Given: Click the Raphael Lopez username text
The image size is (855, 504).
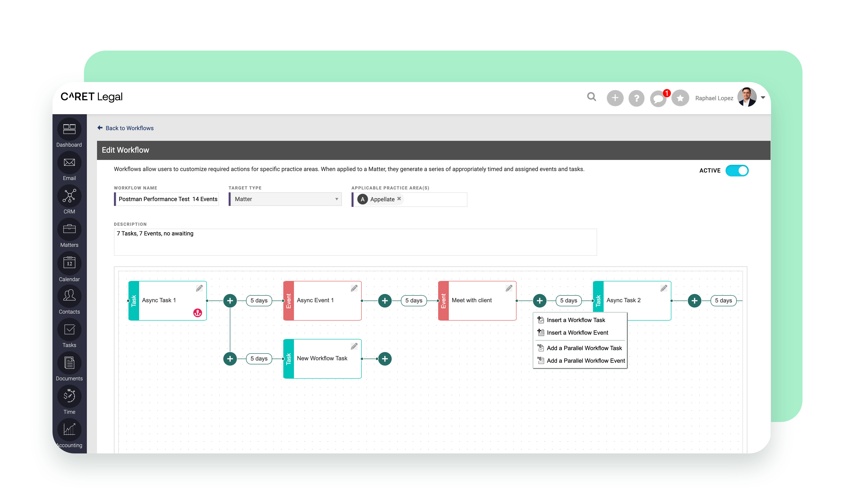Looking at the screenshot, I should pos(714,98).
